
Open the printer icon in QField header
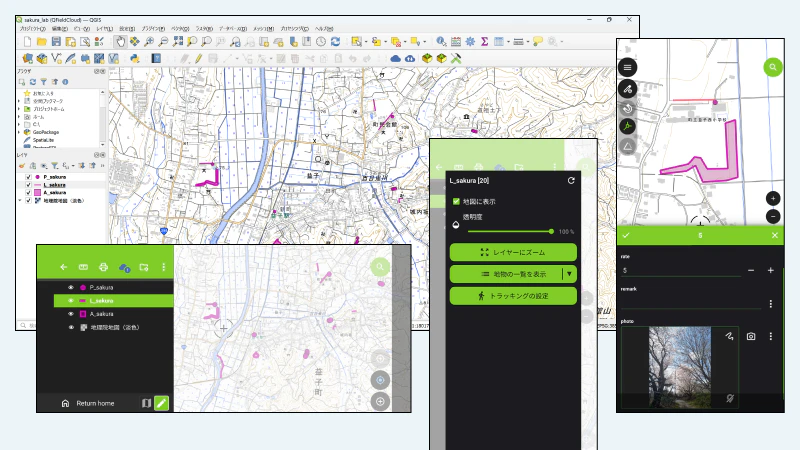point(104,267)
